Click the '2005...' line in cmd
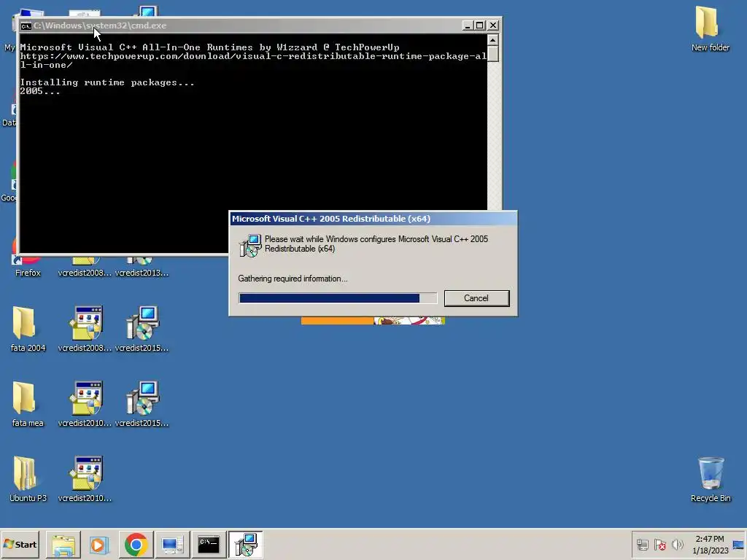The image size is (747, 560). pos(40,91)
